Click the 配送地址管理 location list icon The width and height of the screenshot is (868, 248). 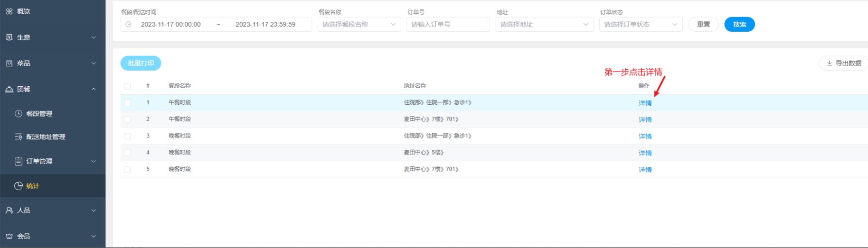[x=19, y=137]
